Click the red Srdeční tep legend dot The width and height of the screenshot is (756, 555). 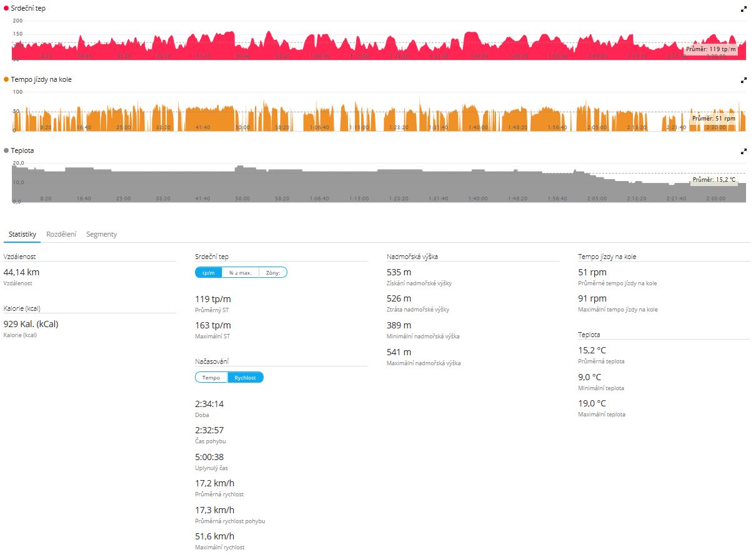pos(6,9)
